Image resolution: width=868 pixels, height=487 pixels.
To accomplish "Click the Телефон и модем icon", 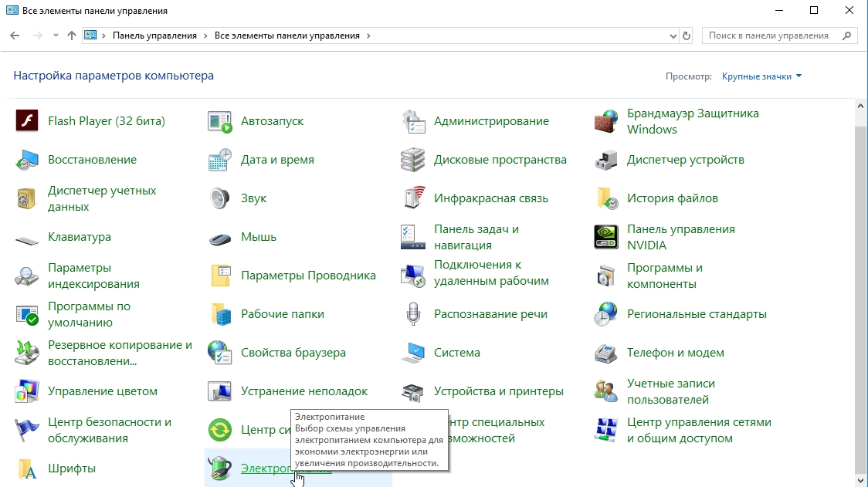I will 605,353.
